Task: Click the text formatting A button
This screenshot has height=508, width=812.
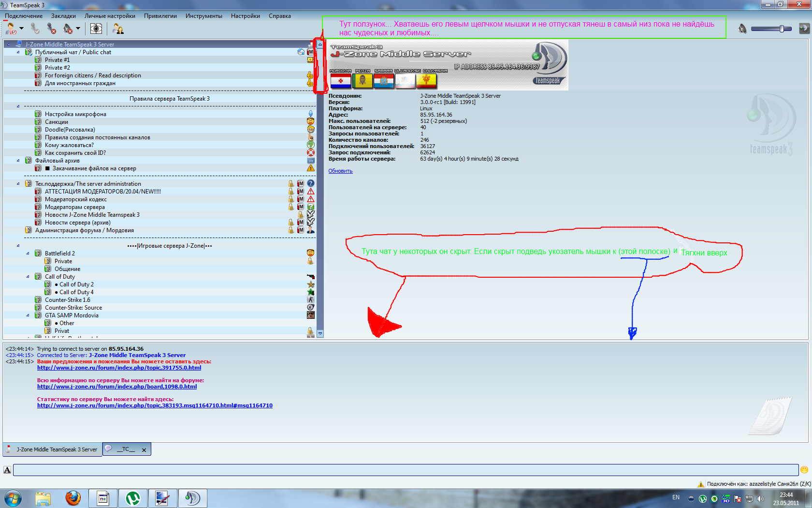Action: pyautogui.click(x=7, y=470)
